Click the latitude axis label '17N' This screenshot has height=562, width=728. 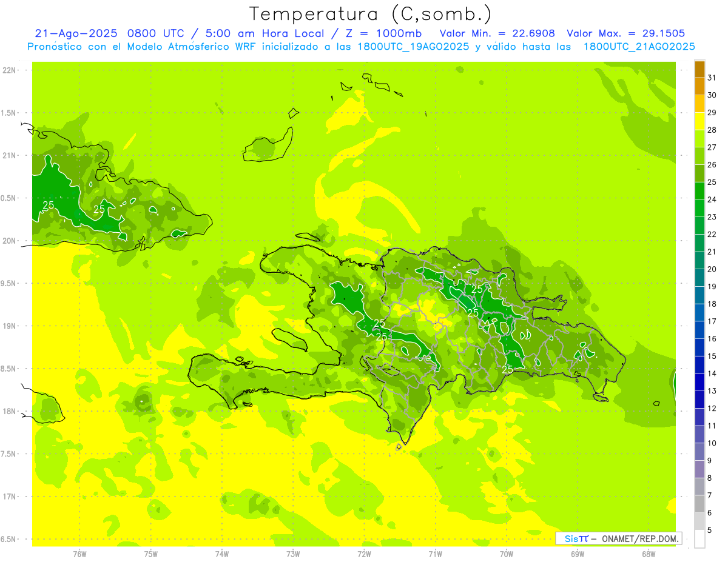click(x=9, y=497)
